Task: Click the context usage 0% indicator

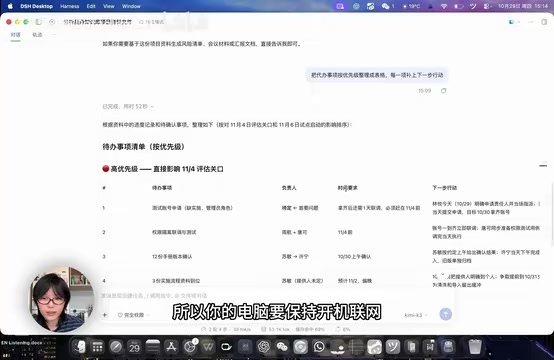Action: [343, 329]
